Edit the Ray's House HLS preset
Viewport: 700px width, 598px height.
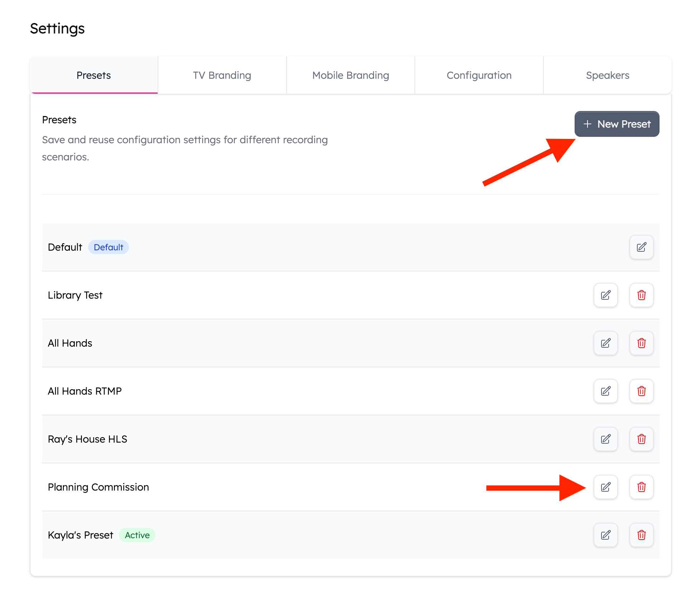click(605, 439)
